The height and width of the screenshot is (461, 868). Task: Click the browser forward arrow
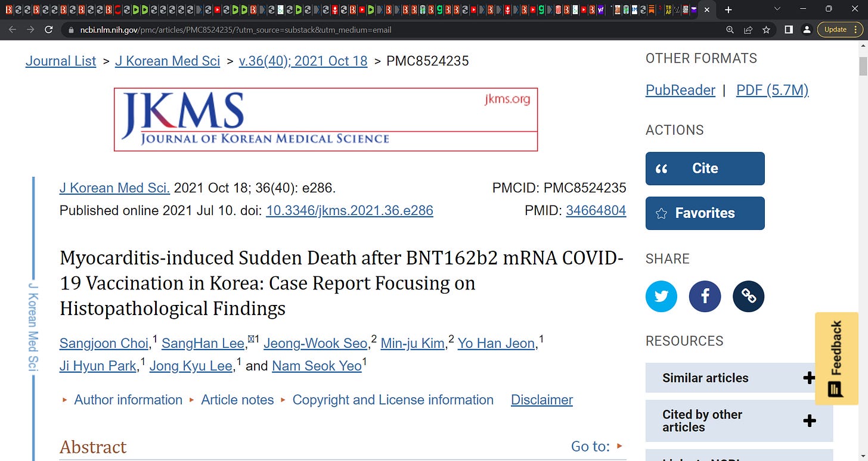pyautogui.click(x=30, y=29)
